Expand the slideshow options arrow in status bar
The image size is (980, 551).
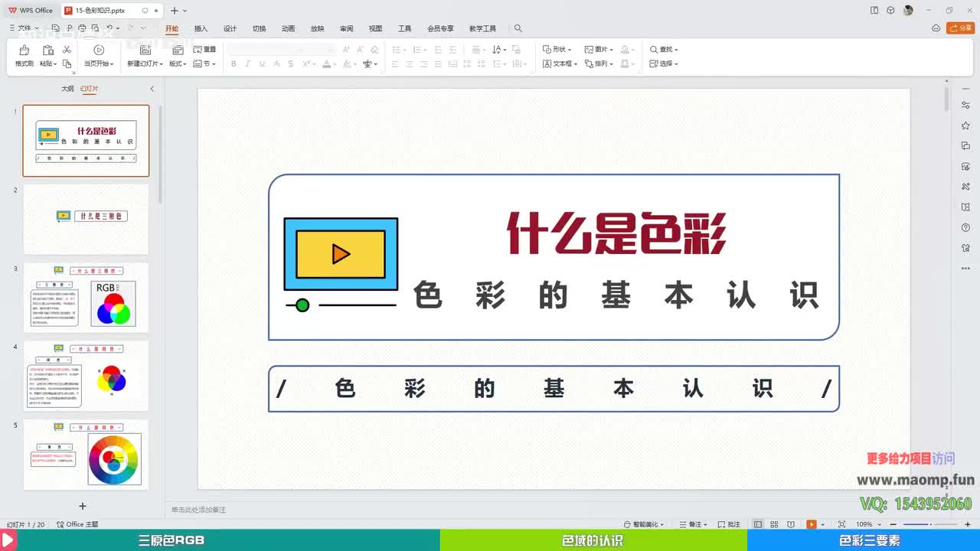click(822, 524)
